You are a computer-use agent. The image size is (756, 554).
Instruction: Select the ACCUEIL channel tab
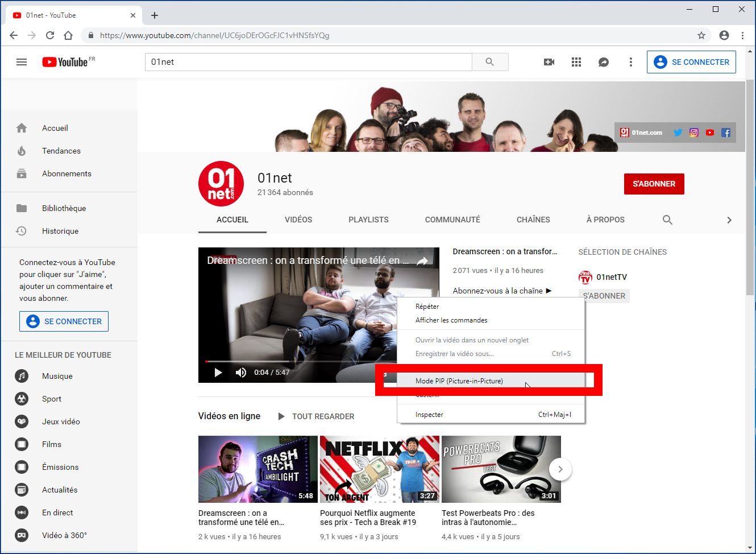coord(232,220)
